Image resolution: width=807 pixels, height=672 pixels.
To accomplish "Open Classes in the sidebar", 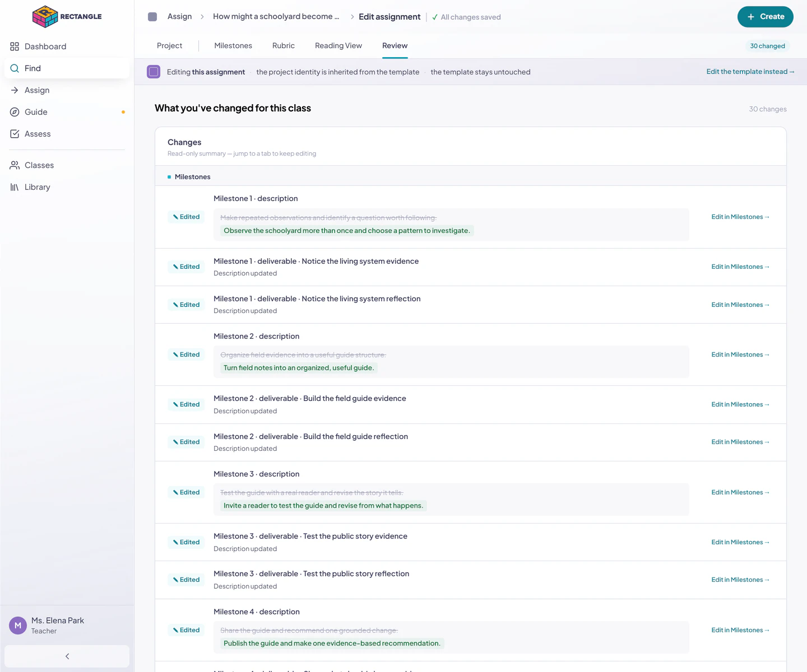I will 67,165.
